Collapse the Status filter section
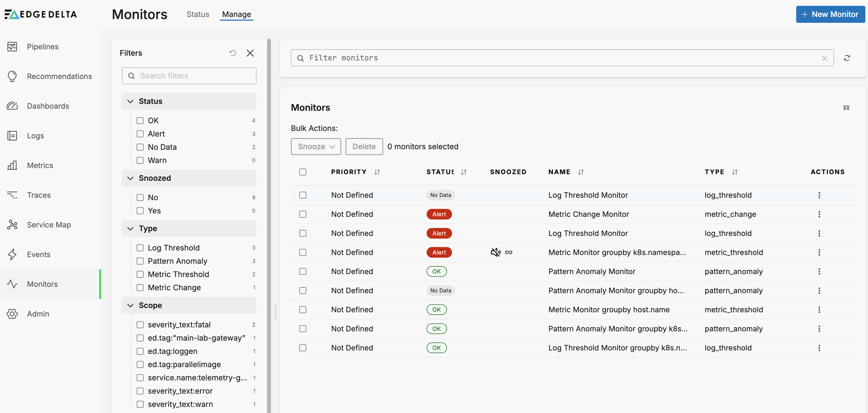 130,101
